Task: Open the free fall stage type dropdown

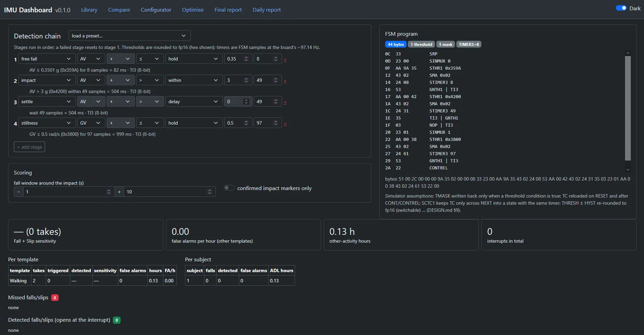Action: coord(47,59)
